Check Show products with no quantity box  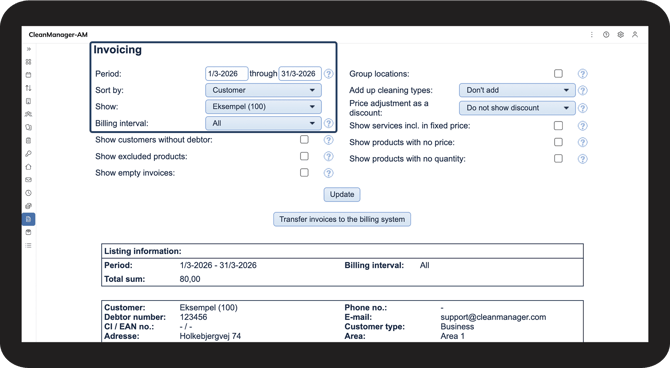[558, 158]
